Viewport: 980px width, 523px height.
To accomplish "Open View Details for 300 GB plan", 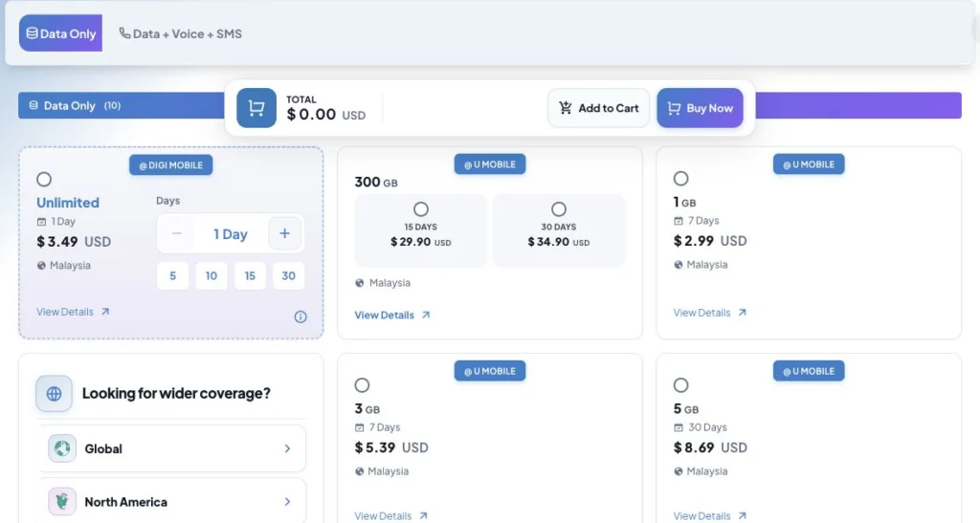I will pyautogui.click(x=391, y=316).
